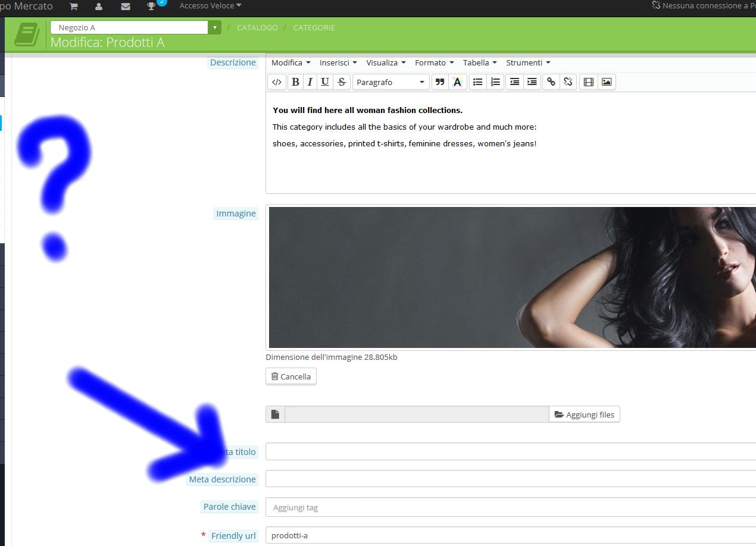This screenshot has height=546, width=756.
Task: Open the Formato editor menu
Action: pos(434,62)
